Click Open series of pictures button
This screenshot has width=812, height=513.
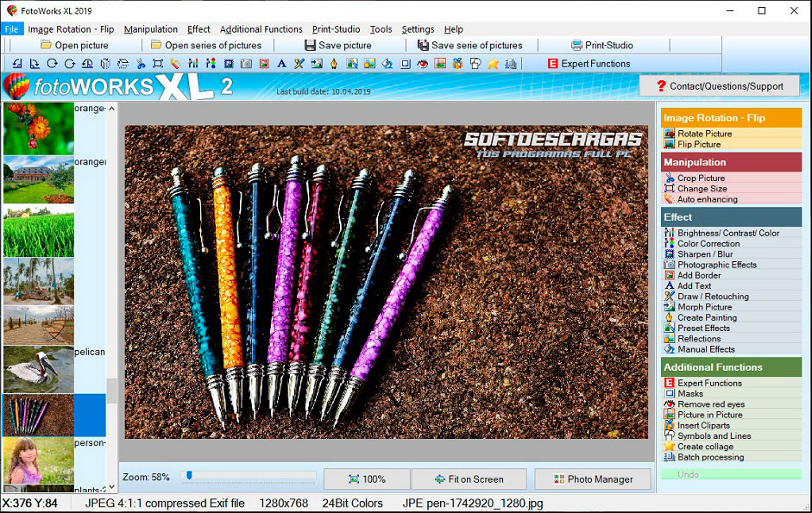pyautogui.click(x=206, y=45)
